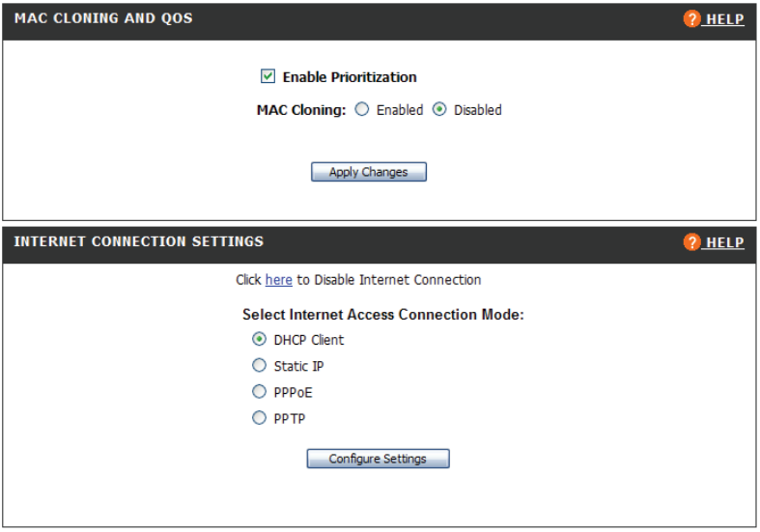
Task: Click the 'here' link to disable Internet
Action: (278, 280)
